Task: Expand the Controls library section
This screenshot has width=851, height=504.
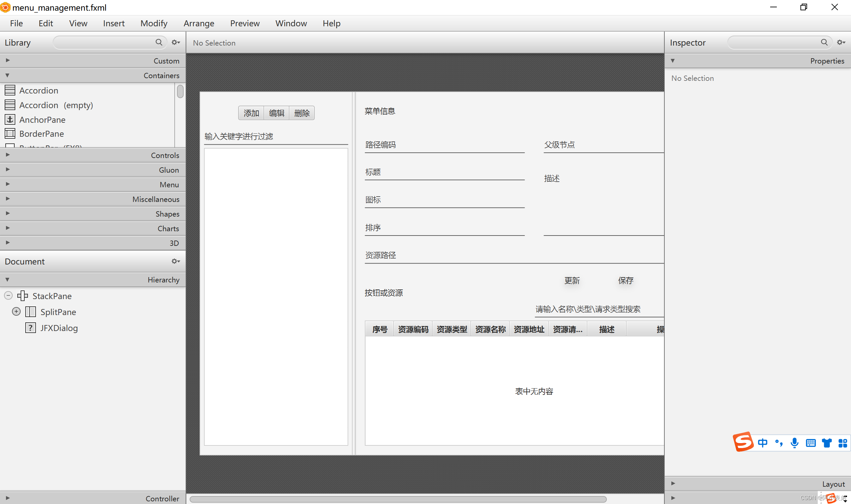Action: point(8,155)
